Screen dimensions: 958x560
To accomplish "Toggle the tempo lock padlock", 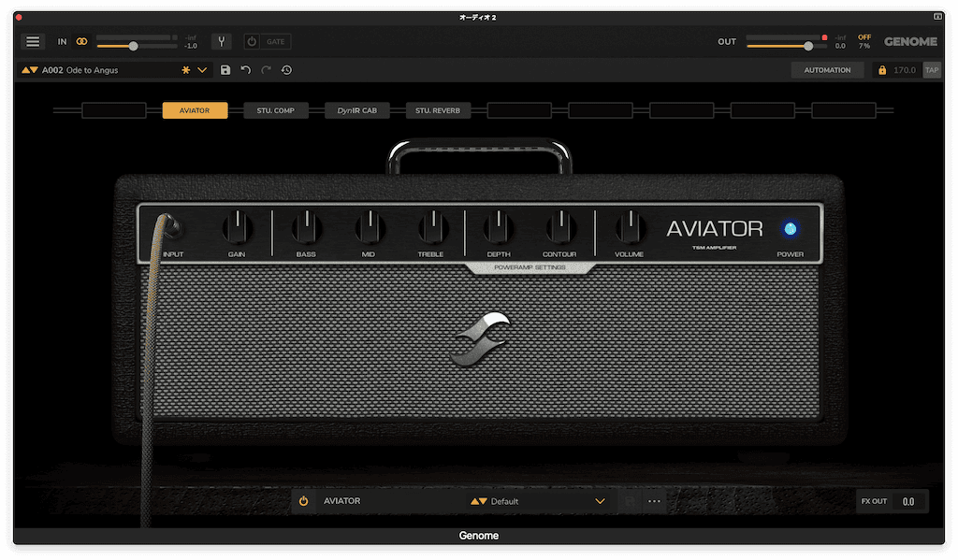I will click(882, 70).
